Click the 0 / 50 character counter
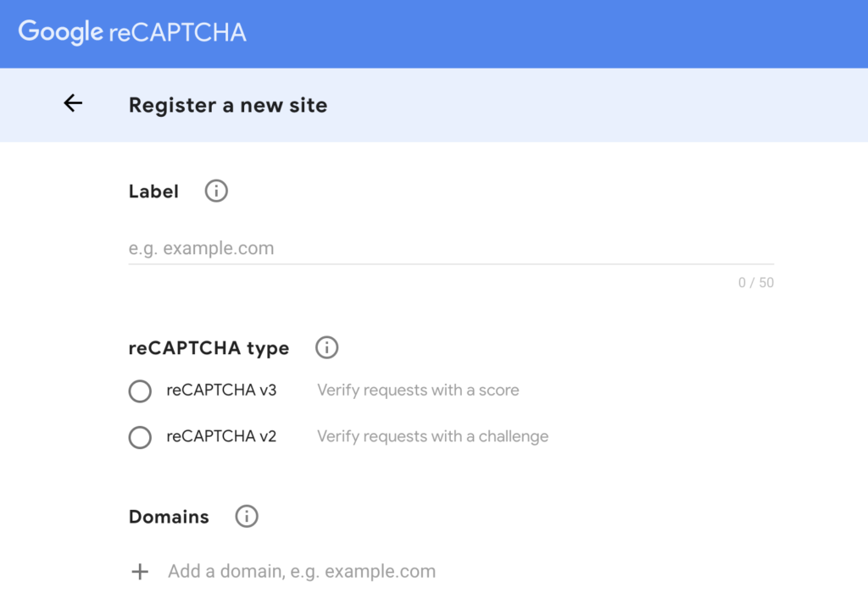868x615 pixels. tap(757, 282)
